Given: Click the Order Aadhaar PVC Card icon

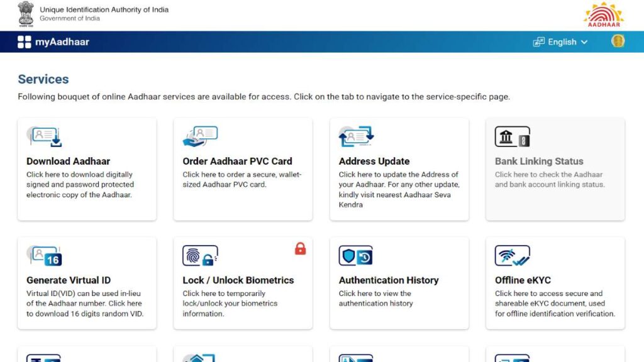Looking at the screenshot, I should pos(201,136).
